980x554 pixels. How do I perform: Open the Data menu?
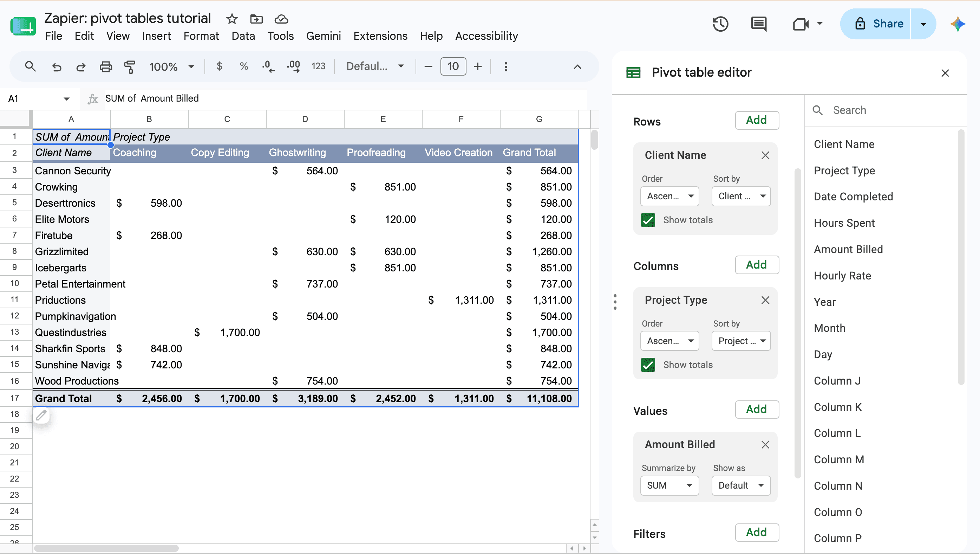click(x=243, y=36)
